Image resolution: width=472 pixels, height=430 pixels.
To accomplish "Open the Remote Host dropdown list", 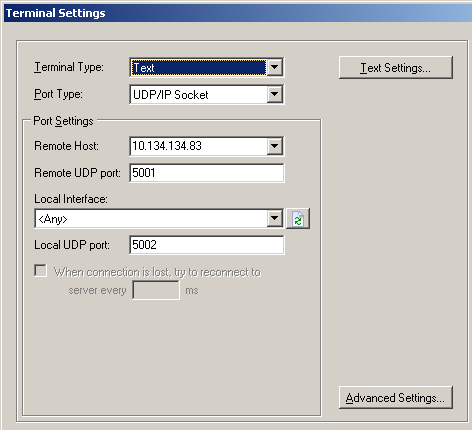I will 274,146.
